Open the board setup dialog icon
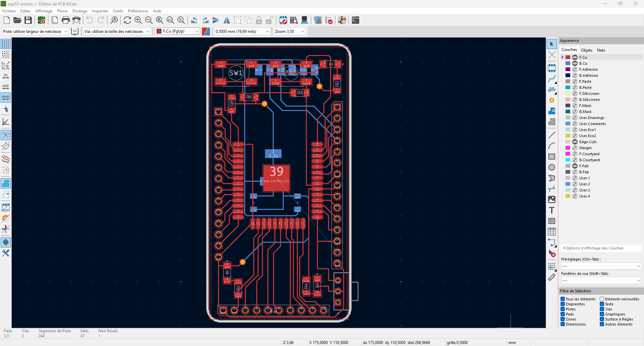Viewport: 644px width, 346px height. coord(42,20)
